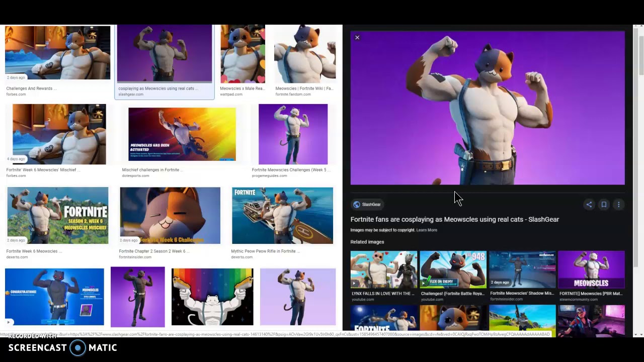
Task: Open related image of cat closeup in second row
Action: [453, 318]
